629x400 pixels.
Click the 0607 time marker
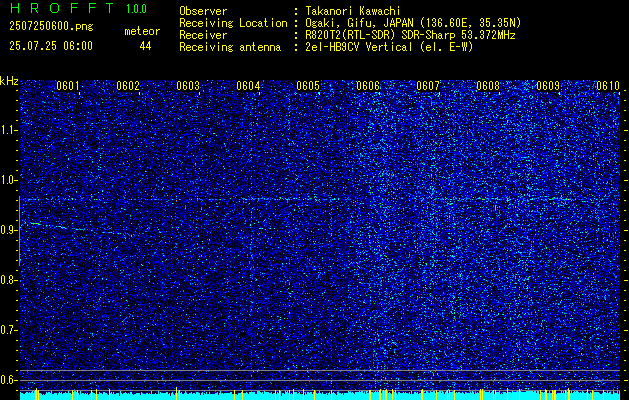pos(428,86)
